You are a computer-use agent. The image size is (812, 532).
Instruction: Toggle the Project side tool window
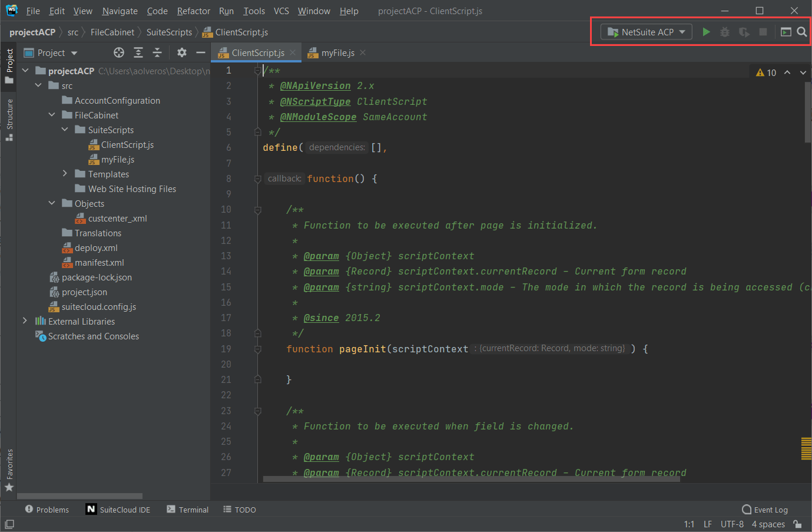[9, 66]
